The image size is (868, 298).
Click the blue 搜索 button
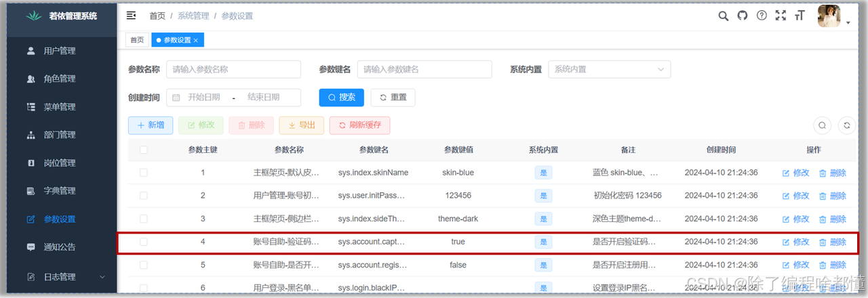(x=341, y=98)
